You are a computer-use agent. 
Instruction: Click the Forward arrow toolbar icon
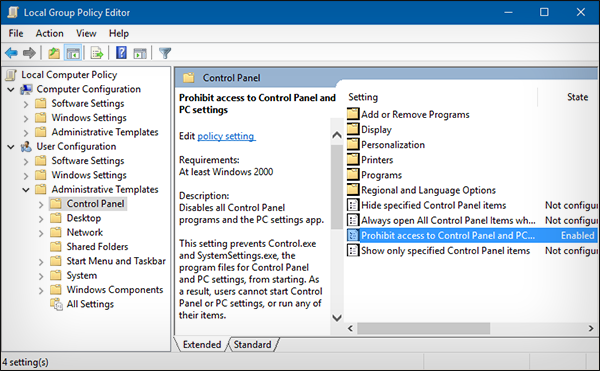pos(29,53)
